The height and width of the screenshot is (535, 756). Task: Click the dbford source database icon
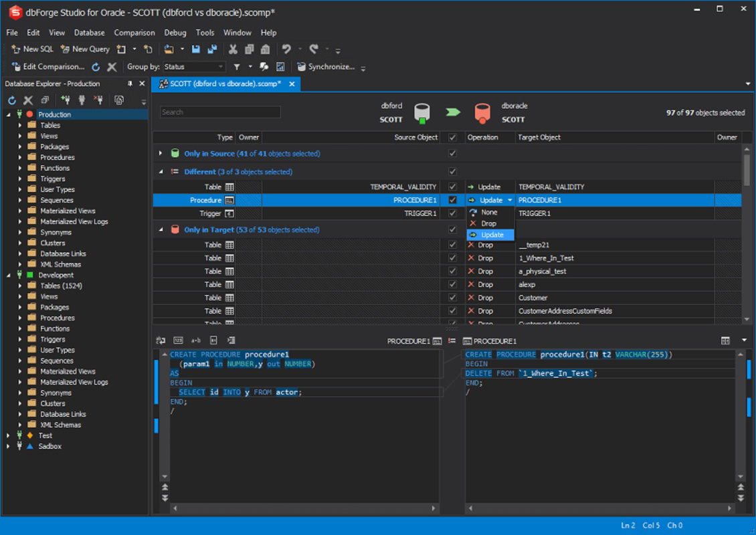[x=422, y=114]
